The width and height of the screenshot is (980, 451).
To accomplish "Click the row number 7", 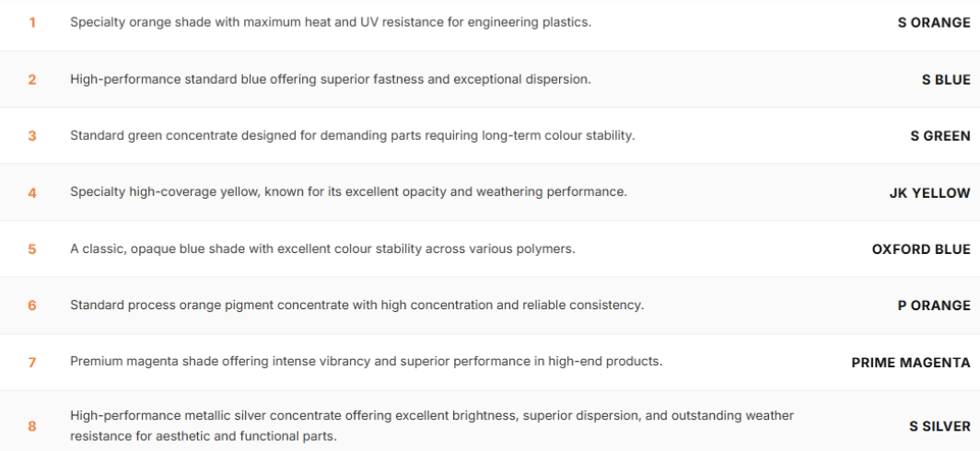I will [31, 362].
